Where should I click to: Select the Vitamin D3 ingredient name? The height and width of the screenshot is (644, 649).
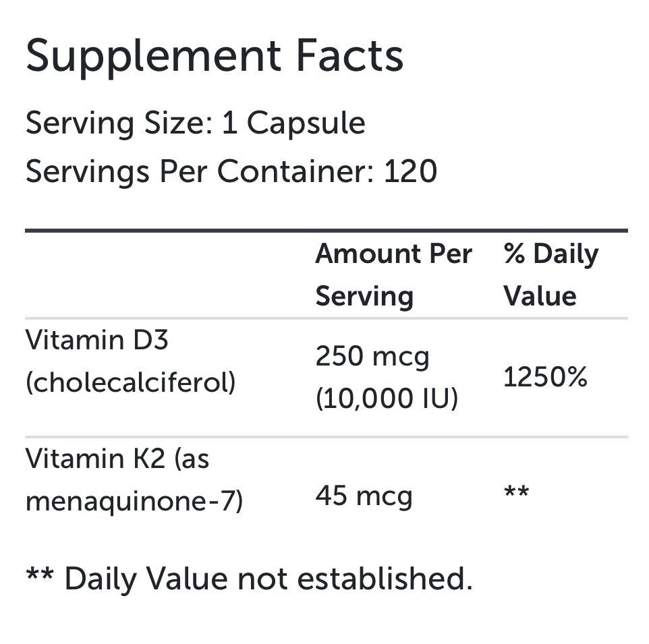(97, 341)
